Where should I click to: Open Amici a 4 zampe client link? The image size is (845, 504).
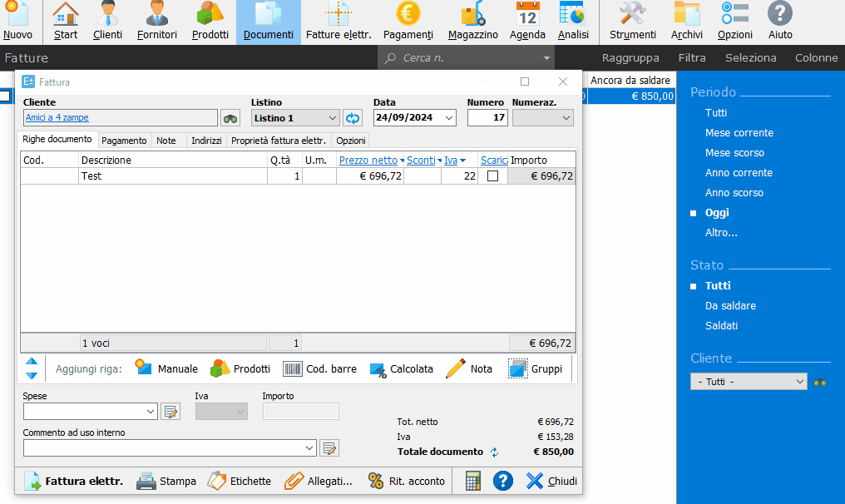(57, 117)
